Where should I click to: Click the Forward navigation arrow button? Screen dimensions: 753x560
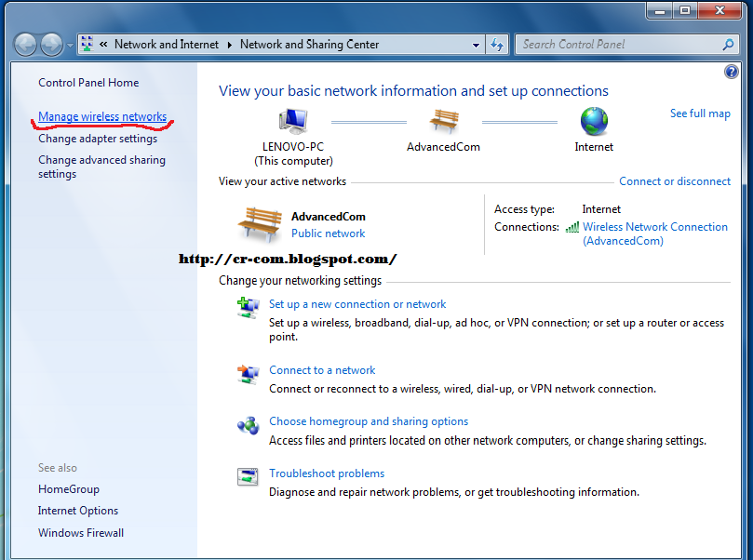coord(51,45)
